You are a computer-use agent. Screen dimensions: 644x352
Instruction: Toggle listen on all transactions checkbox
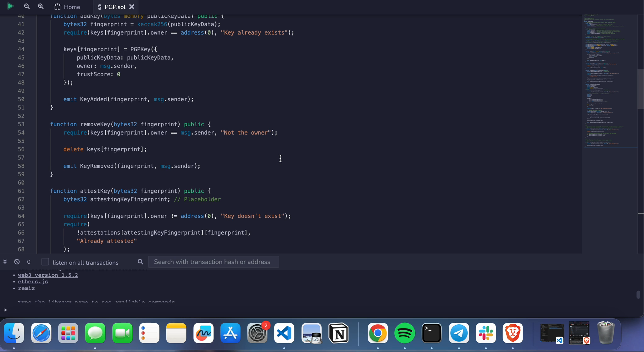[45, 262]
